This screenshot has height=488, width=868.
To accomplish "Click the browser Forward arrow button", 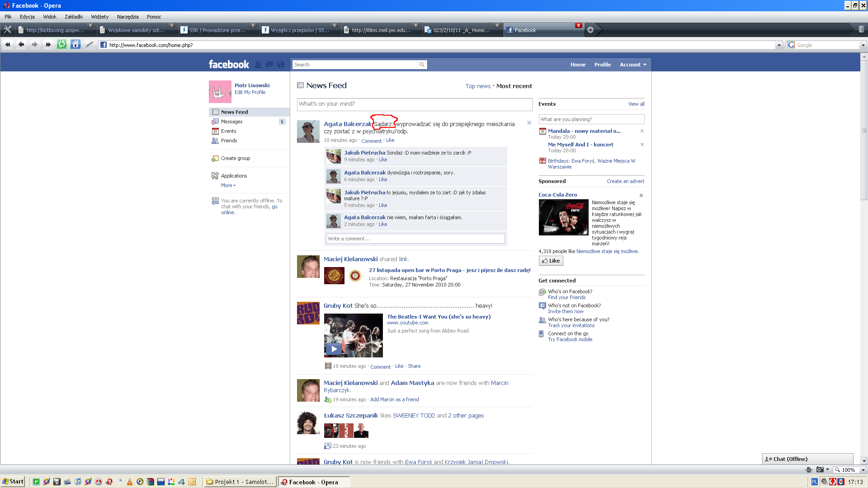I will click(35, 45).
